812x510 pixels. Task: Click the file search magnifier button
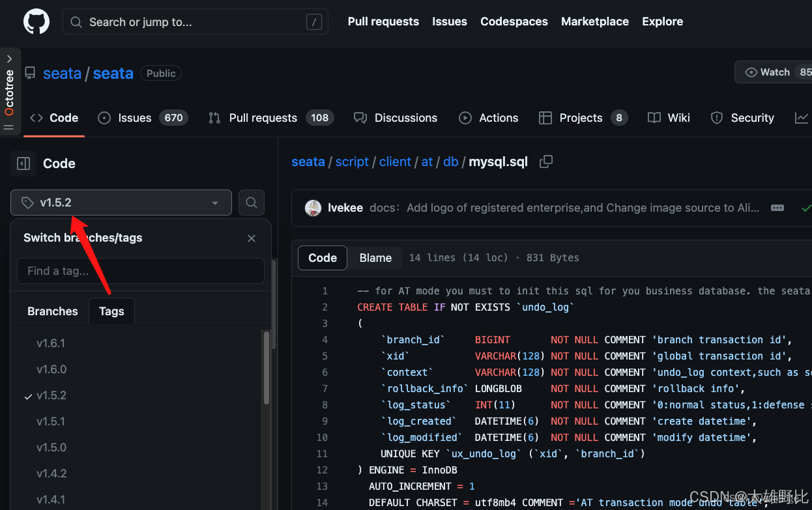(252, 203)
